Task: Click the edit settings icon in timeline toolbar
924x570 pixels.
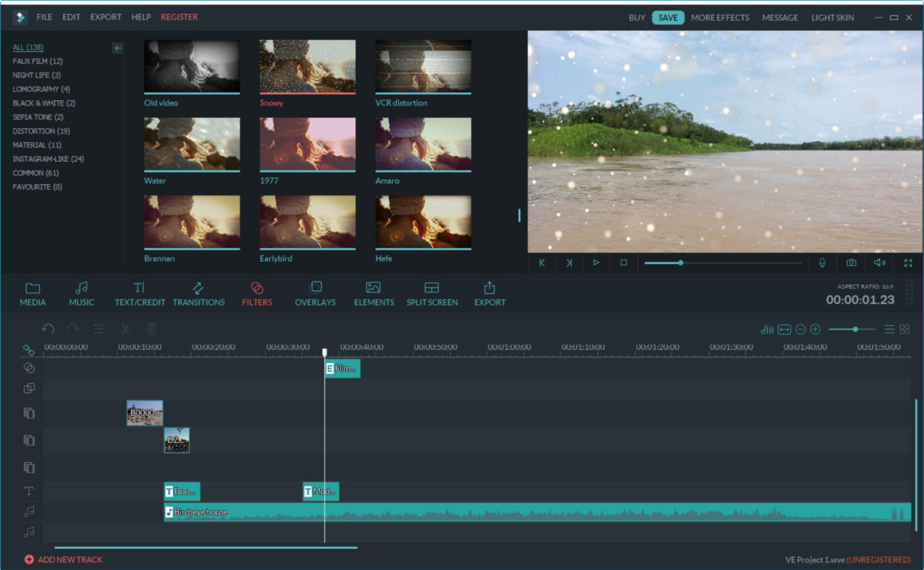Action: [x=99, y=329]
